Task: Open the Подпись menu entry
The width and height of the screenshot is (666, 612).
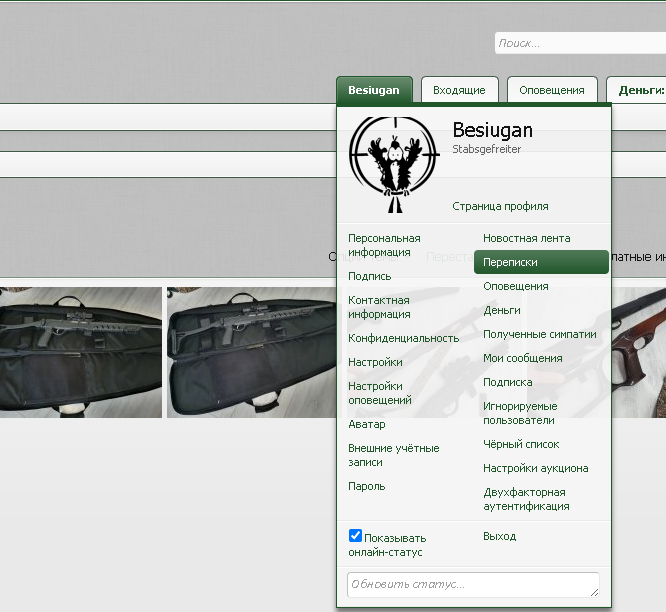Action: click(370, 276)
